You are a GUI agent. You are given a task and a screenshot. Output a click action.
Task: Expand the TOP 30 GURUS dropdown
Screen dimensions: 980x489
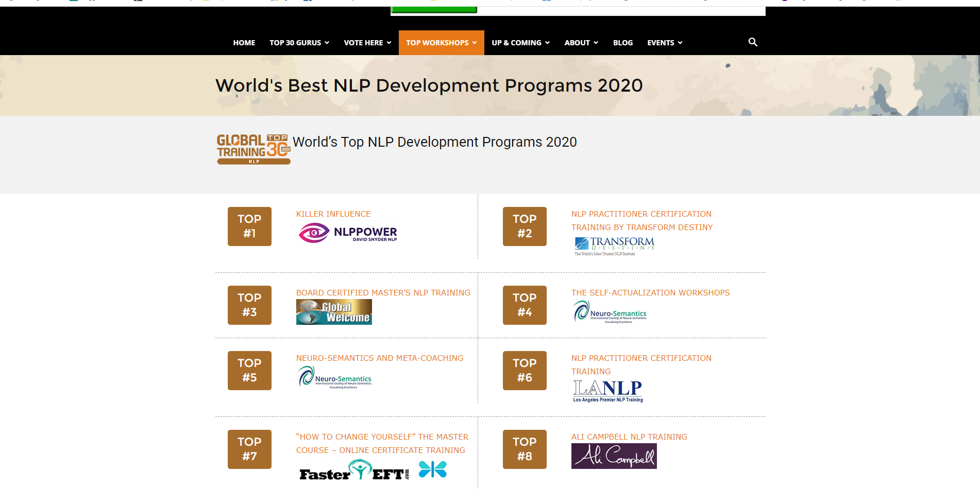pos(299,43)
